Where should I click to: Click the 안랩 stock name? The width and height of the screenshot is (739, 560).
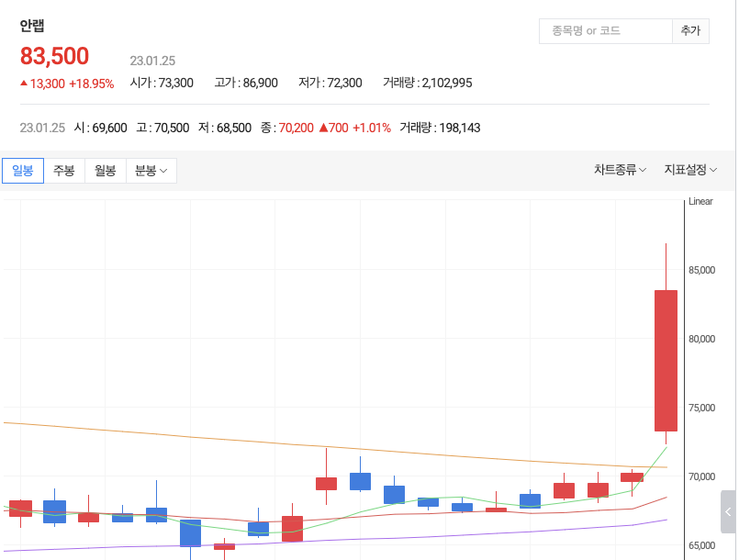32,26
